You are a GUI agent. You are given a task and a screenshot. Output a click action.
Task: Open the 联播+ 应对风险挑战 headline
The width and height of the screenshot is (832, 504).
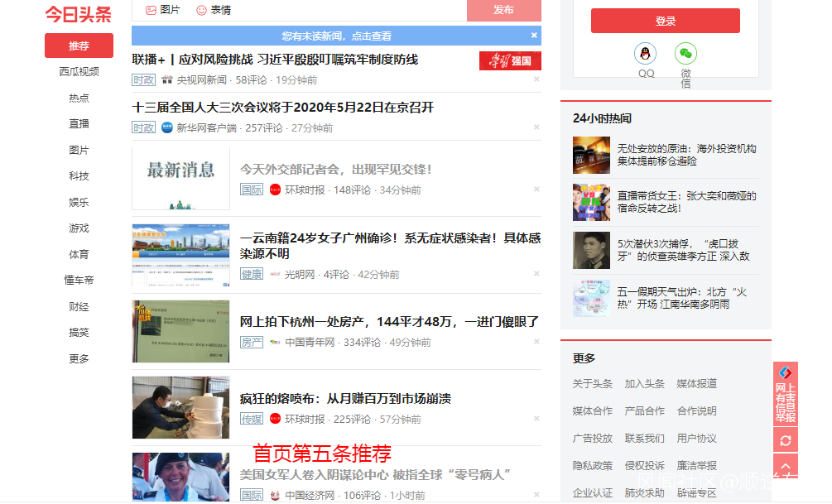point(275,60)
